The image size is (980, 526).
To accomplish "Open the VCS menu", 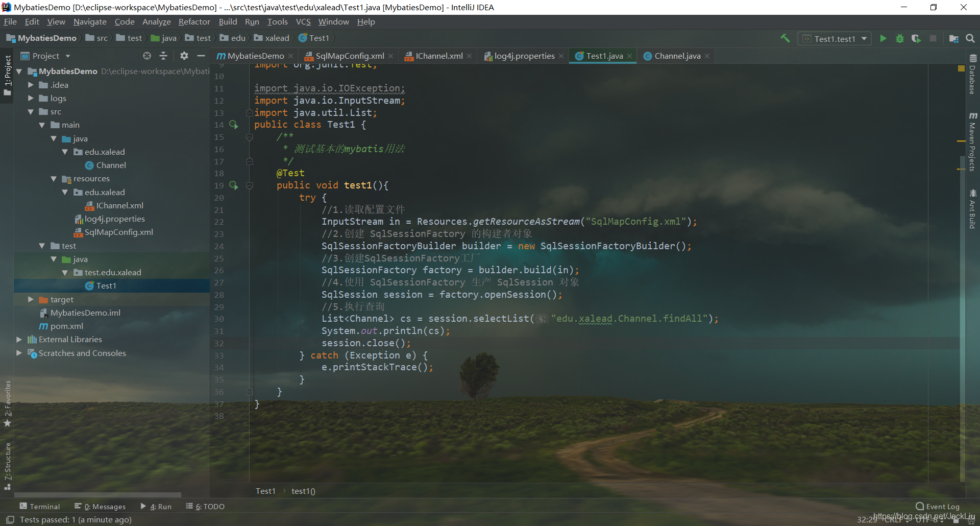I will (303, 22).
